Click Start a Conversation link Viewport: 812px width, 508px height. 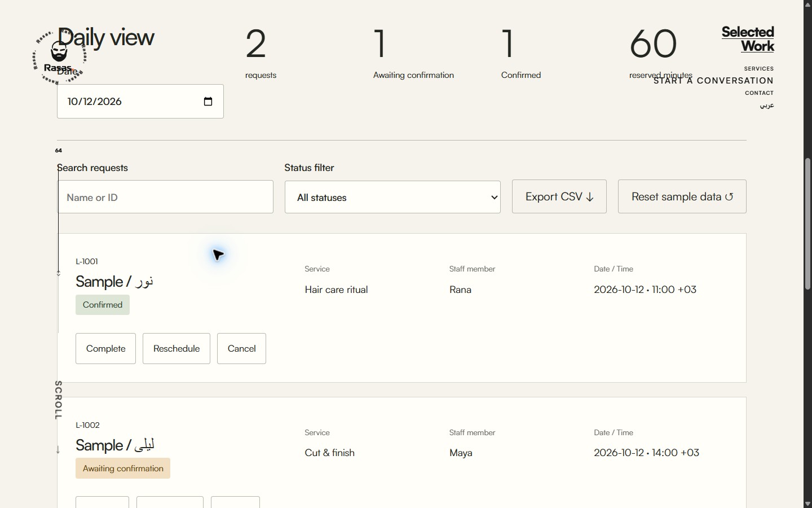coord(713,81)
